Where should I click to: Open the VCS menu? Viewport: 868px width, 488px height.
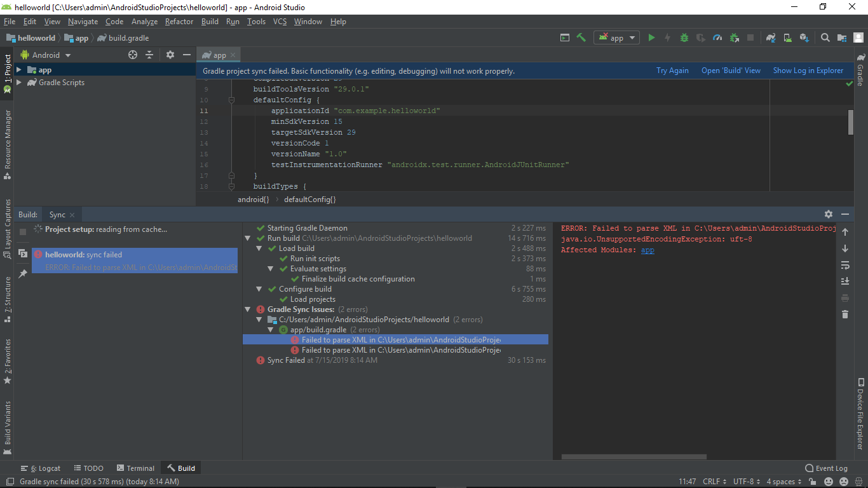(280, 22)
